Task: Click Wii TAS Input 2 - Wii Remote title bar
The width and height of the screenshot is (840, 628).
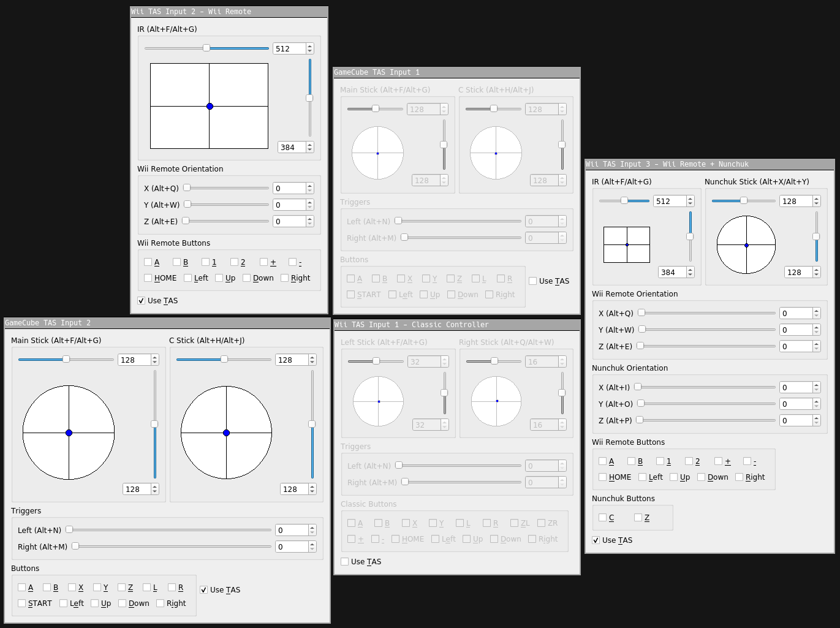Action: click(x=229, y=12)
